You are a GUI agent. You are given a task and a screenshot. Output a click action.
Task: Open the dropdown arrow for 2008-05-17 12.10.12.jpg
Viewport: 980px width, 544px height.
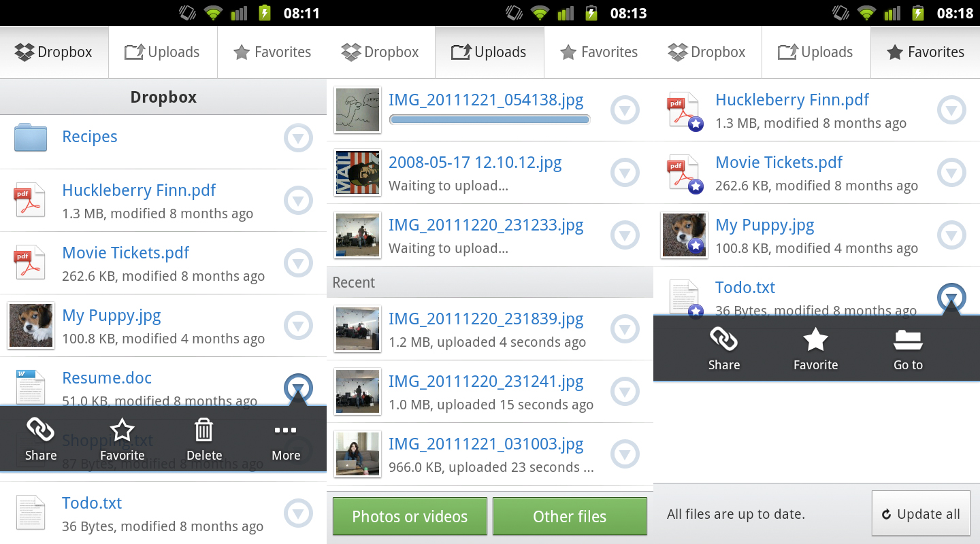625,173
